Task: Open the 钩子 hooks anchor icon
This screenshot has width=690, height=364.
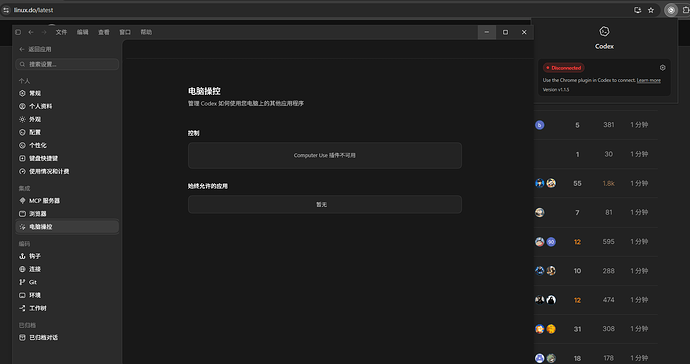Action: click(22, 256)
